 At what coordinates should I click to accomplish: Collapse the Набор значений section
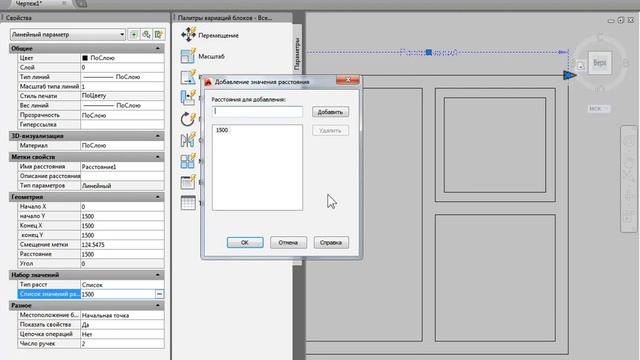(x=158, y=275)
